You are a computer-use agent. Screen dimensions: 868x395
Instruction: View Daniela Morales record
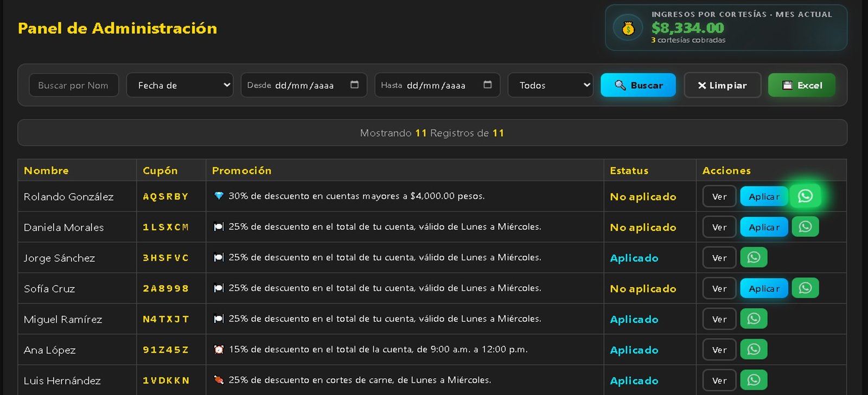719,227
